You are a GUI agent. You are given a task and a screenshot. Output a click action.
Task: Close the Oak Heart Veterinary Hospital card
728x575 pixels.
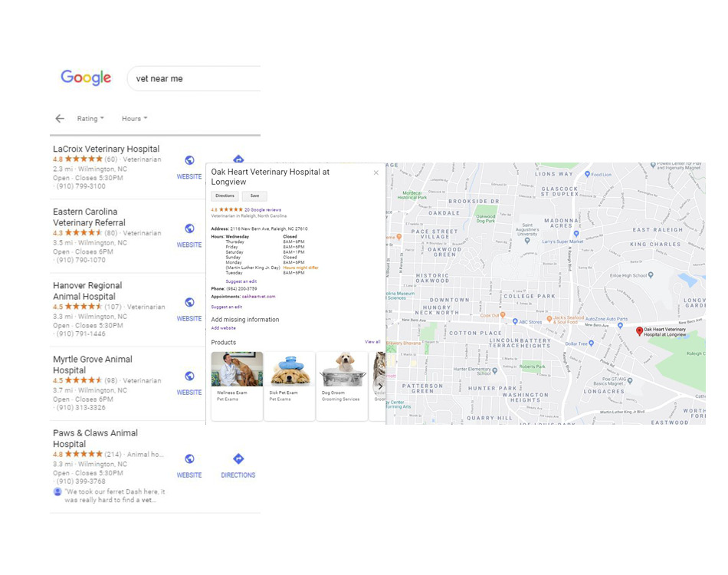click(376, 172)
